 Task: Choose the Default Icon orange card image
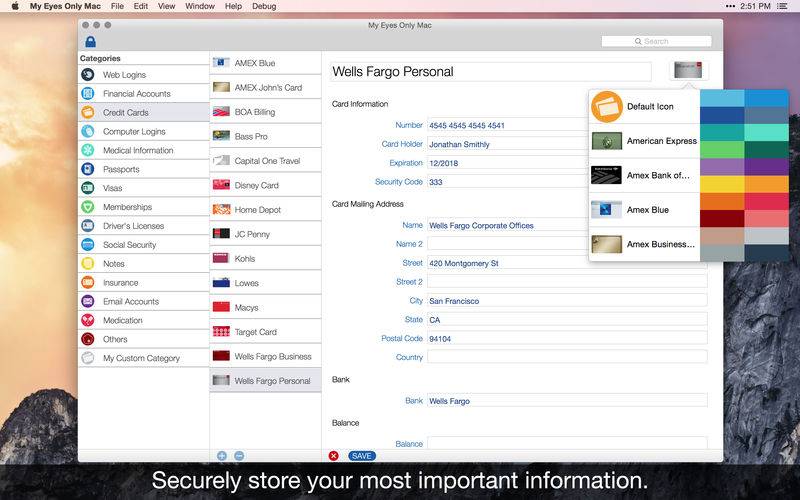(x=607, y=107)
